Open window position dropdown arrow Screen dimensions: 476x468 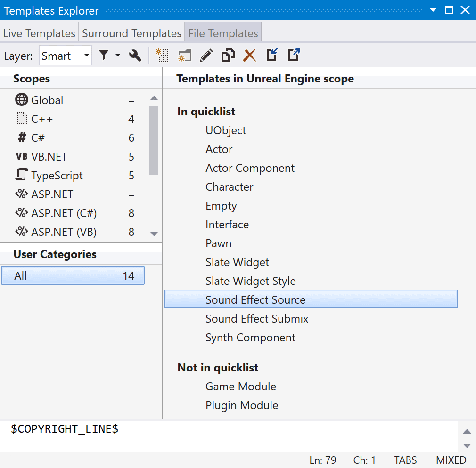point(433,10)
